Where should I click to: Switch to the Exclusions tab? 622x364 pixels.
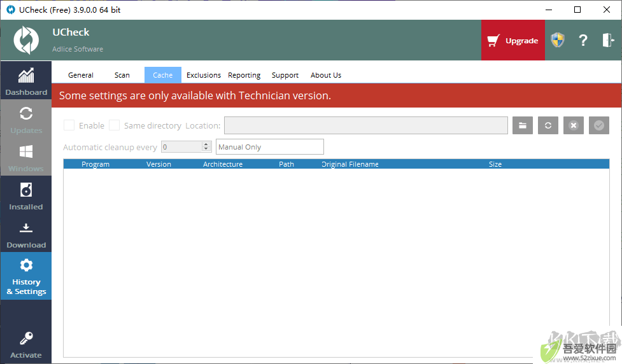coord(204,75)
